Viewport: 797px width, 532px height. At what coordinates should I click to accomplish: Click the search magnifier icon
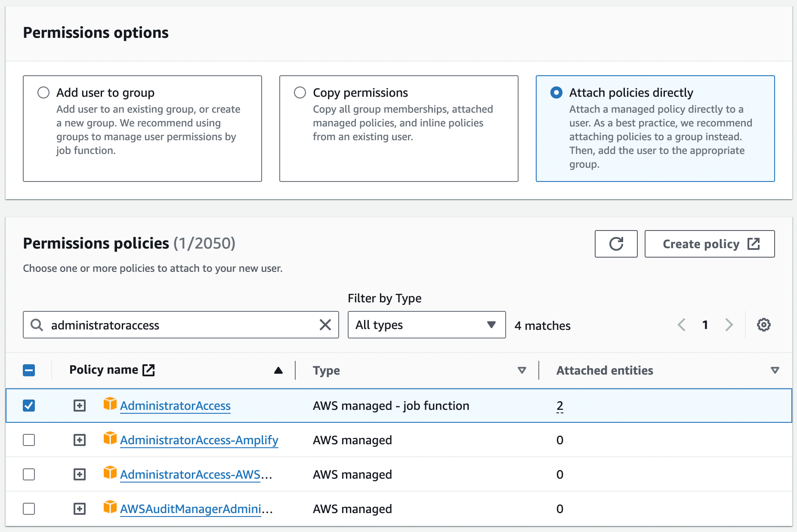37,325
